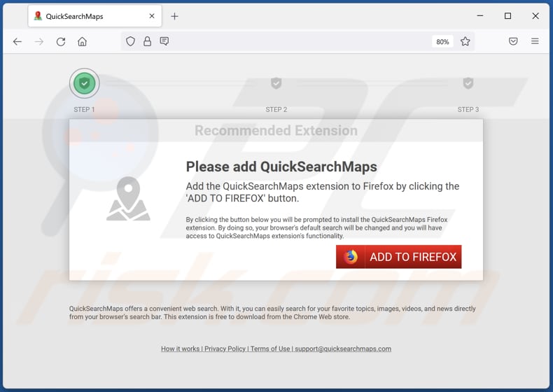553x392 pixels.
Task: Click the 'Please add QuickSearchMaps' heading
Action: (281, 167)
